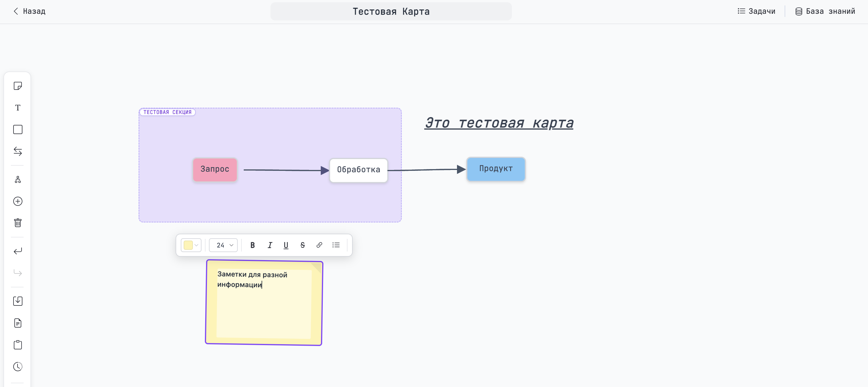
Task: Click the ТЕСТОВАЯ СЕКЦИЯ section label
Action: tap(167, 112)
